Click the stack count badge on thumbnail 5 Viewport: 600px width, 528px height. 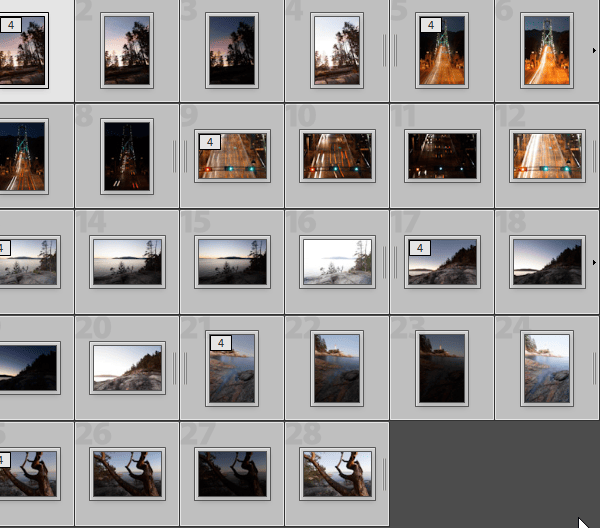pyautogui.click(x=431, y=25)
